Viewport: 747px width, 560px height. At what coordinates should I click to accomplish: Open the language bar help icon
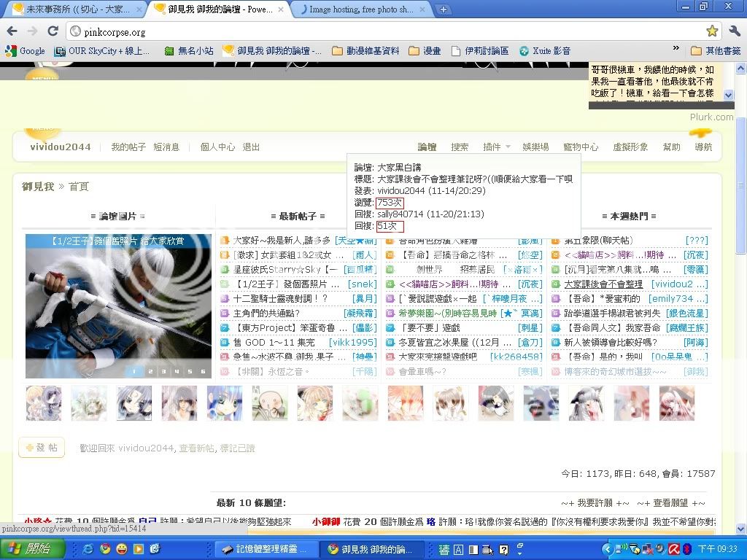(503, 550)
